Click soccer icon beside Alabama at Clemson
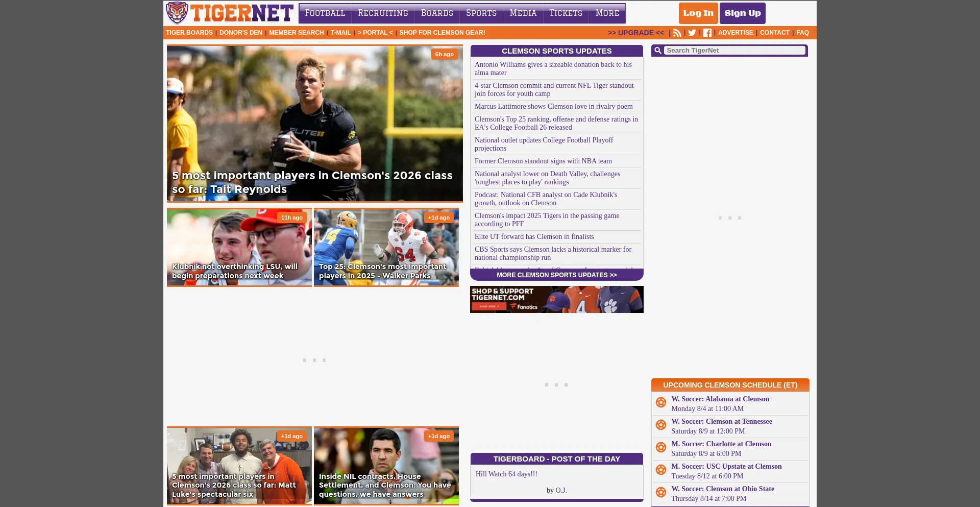The width and height of the screenshot is (980, 507). (x=661, y=402)
